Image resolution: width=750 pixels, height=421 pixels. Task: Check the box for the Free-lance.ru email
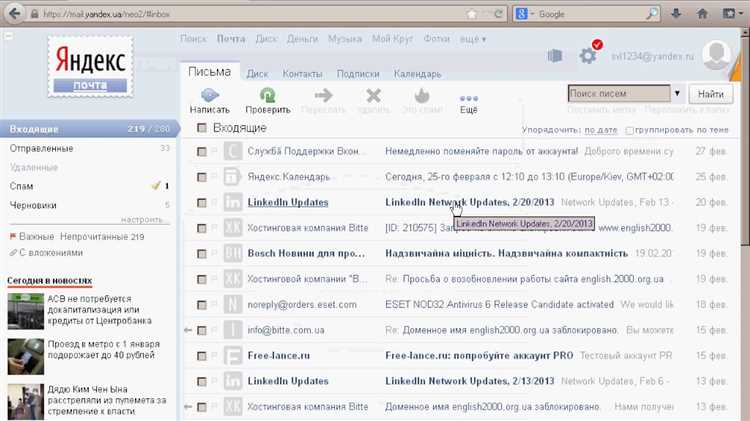[x=202, y=355]
